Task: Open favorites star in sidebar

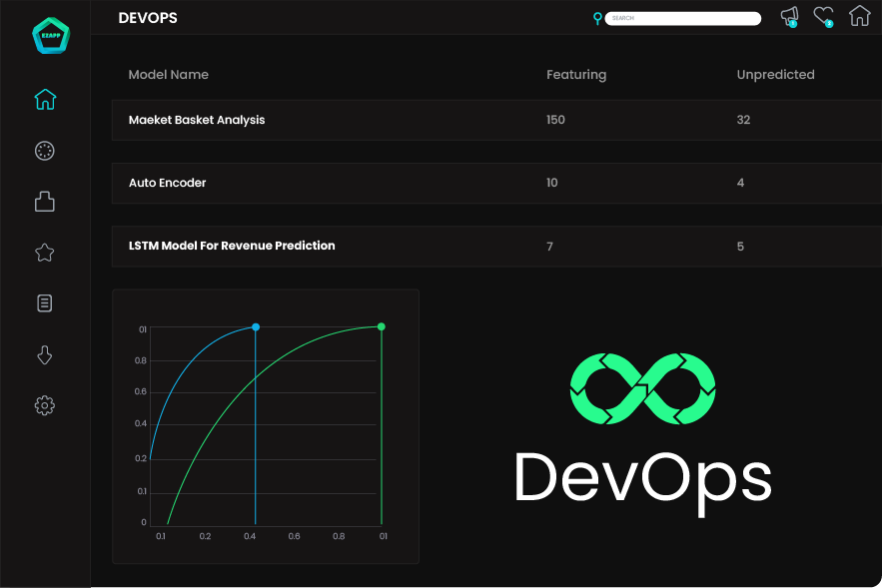Action: click(44, 253)
